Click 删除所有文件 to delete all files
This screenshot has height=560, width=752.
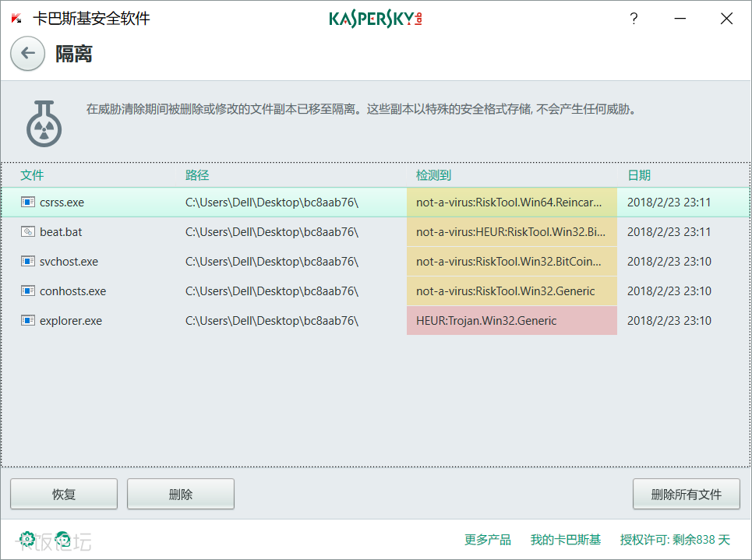coord(686,494)
